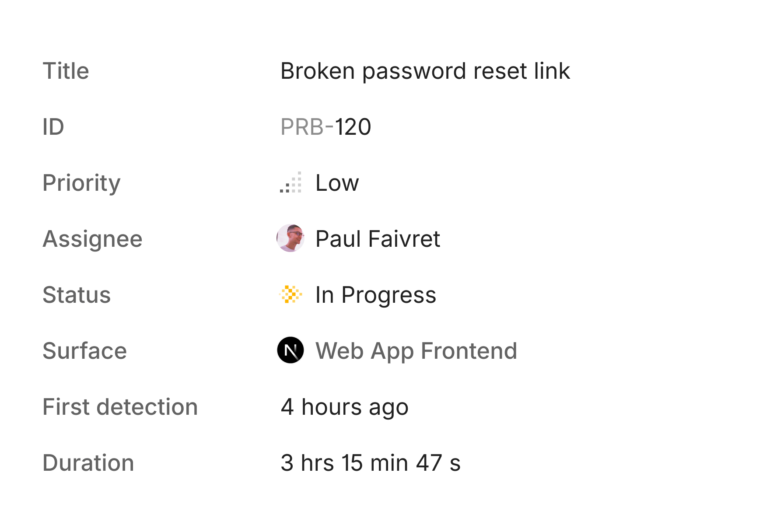The height and width of the screenshot is (532, 770).
Task: Open the Web App Frontend surface link
Action: point(416,351)
